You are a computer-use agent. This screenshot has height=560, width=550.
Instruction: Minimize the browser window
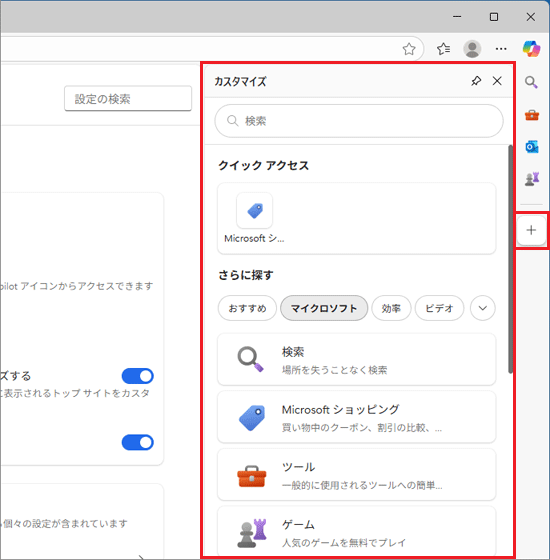tap(457, 16)
